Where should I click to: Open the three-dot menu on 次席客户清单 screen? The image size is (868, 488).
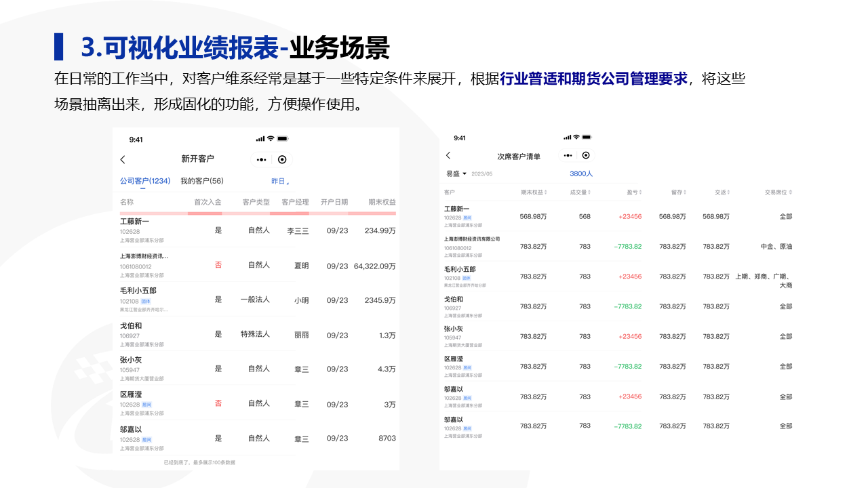[569, 155]
